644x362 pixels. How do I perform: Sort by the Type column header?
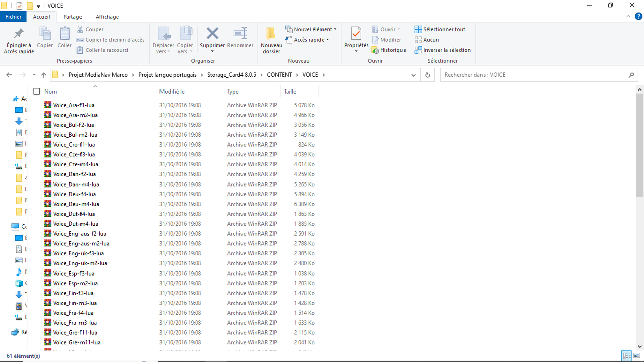252,92
